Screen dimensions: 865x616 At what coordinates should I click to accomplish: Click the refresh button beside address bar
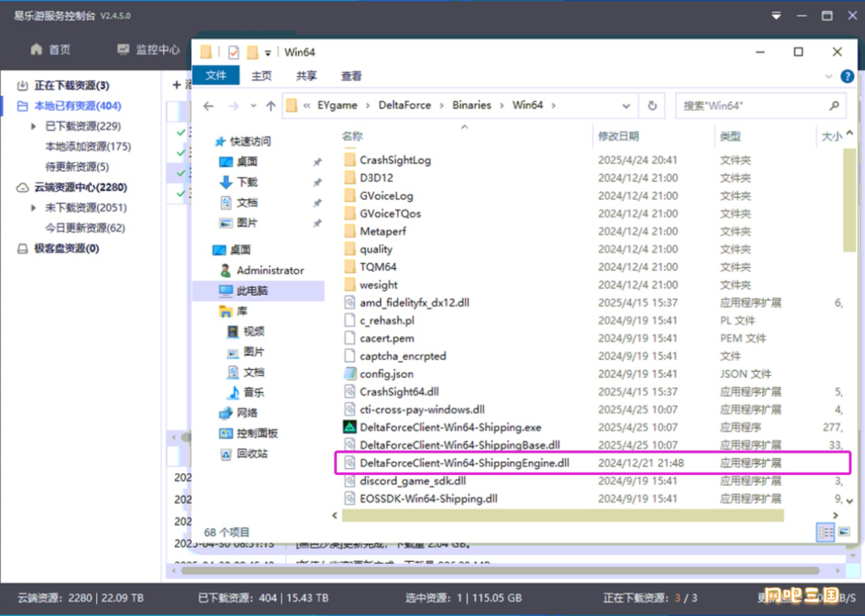coord(652,106)
